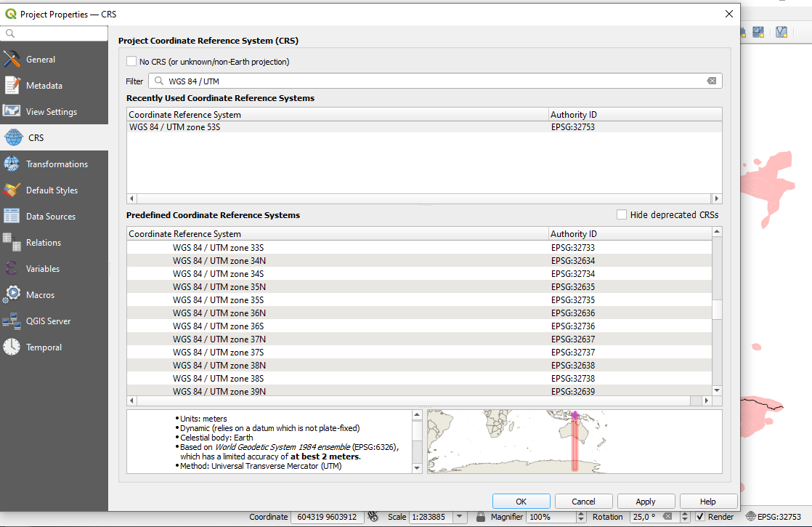812x527 pixels.
Task: Click the scale lock icon
Action: 481,517
